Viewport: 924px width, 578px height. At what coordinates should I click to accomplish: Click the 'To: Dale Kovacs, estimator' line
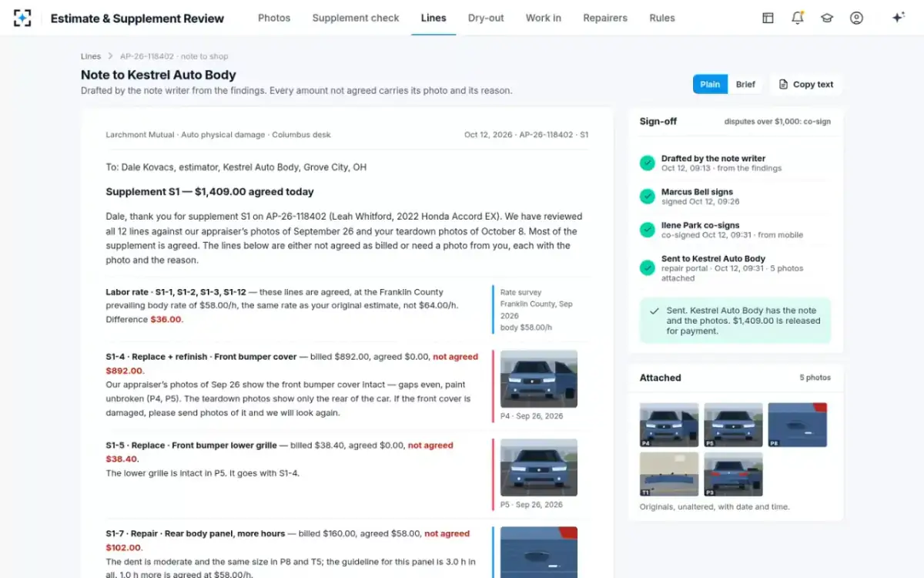(236, 166)
